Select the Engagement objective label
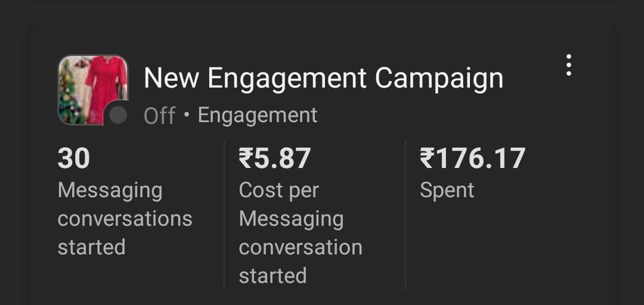 click(258, 116)
